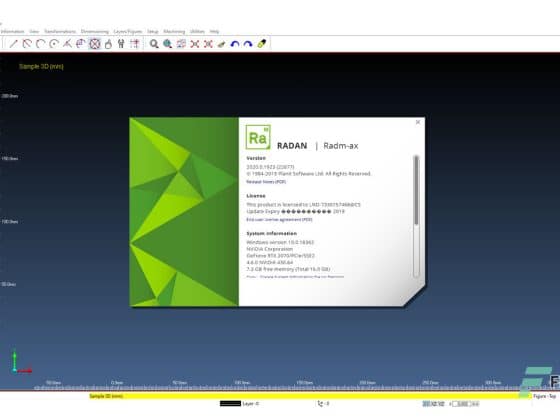The image size is (560, 420).
Task: Select the angled lines trim tool
Action: (x=67, y=44)
